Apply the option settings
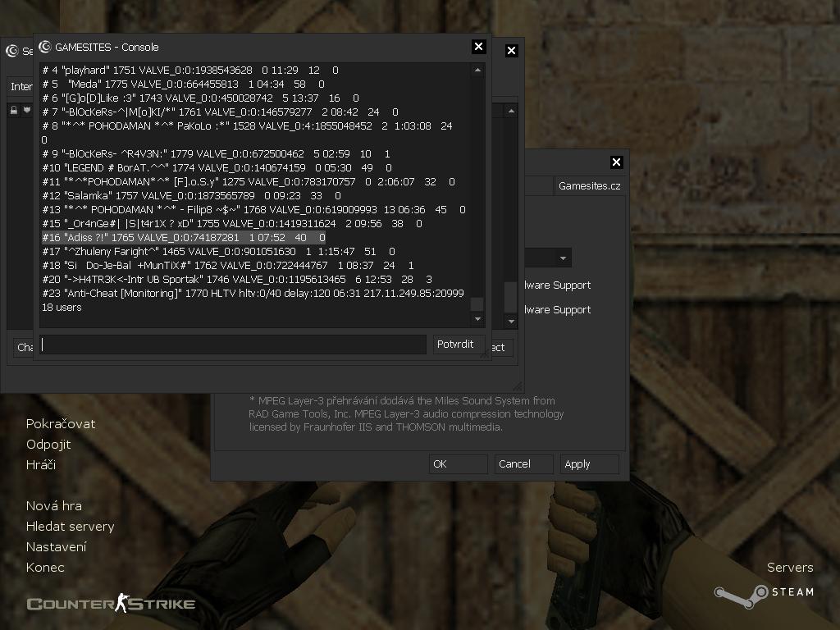The width and height of the screenshot is (840, 630). pos(589,463)
